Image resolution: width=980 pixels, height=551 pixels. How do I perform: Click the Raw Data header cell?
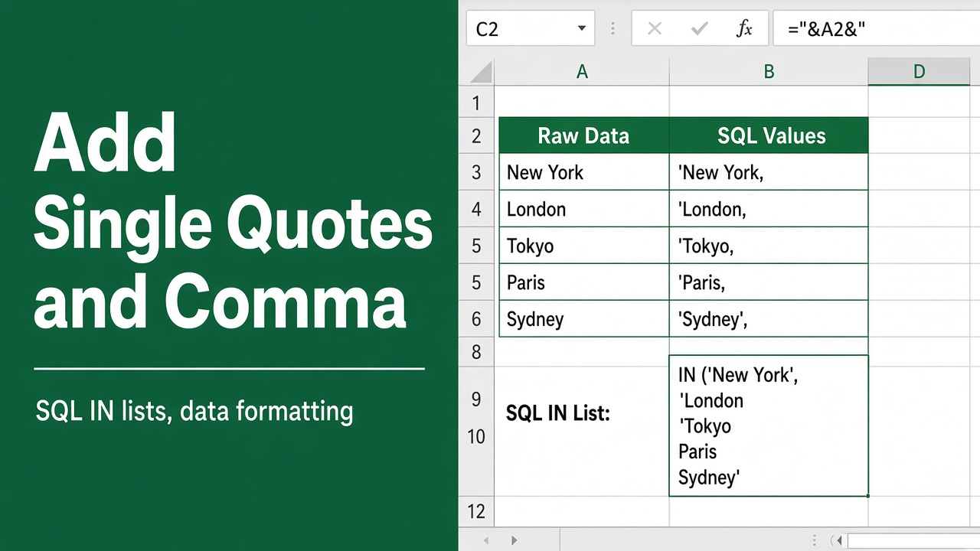click(x=583, y=135)
